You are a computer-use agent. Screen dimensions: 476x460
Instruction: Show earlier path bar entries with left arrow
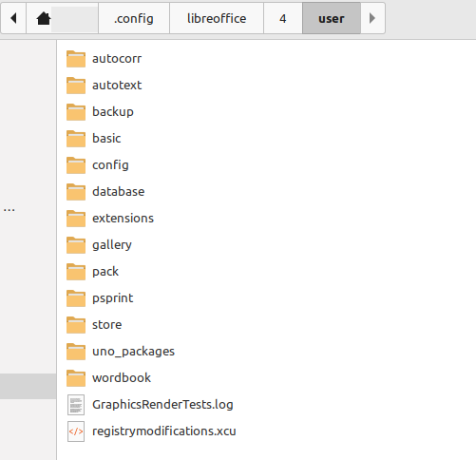point(13,18)
